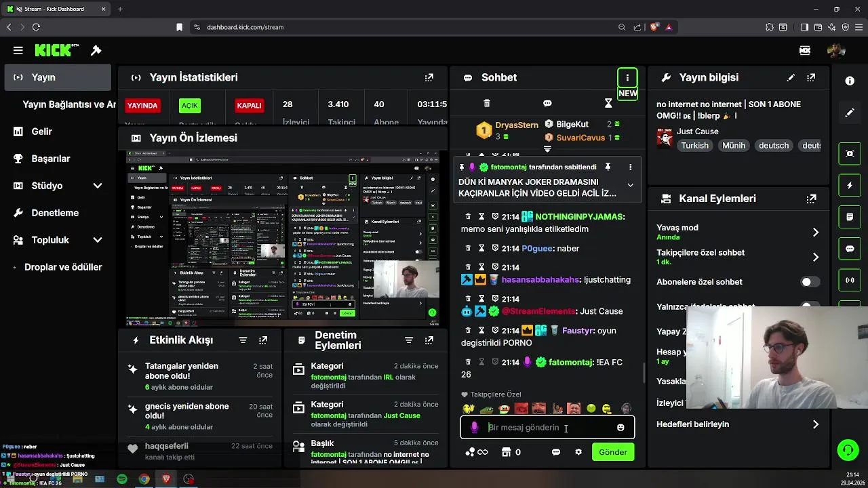868x488 pixels.
Task: Click the deutsch stream tag
Action: [774, 146]
